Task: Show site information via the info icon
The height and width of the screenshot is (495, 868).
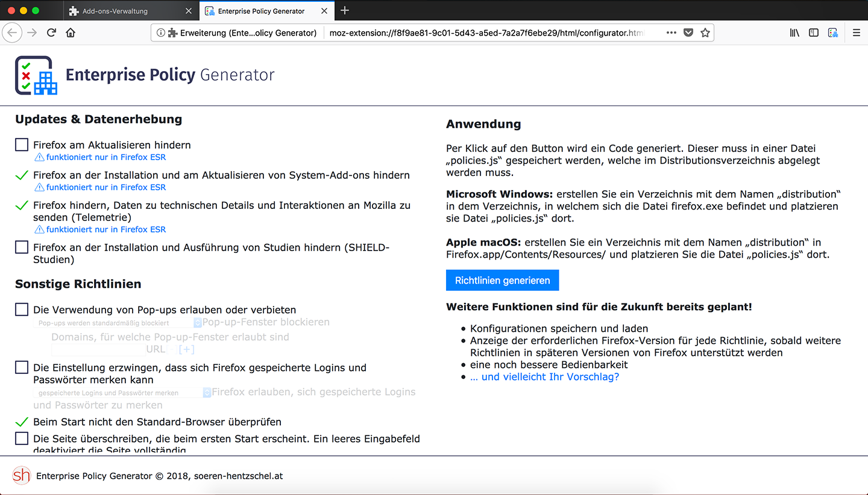Action: tap(161, 33)
